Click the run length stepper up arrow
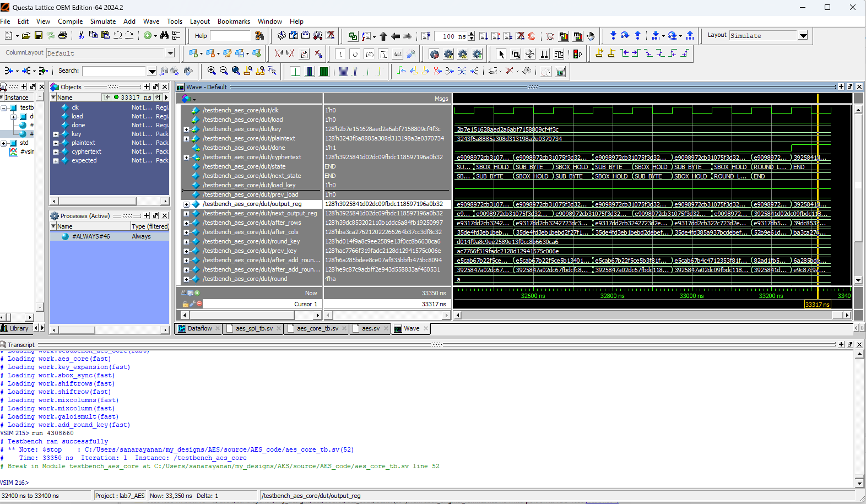Screen dimensions: 866x504 471,34
